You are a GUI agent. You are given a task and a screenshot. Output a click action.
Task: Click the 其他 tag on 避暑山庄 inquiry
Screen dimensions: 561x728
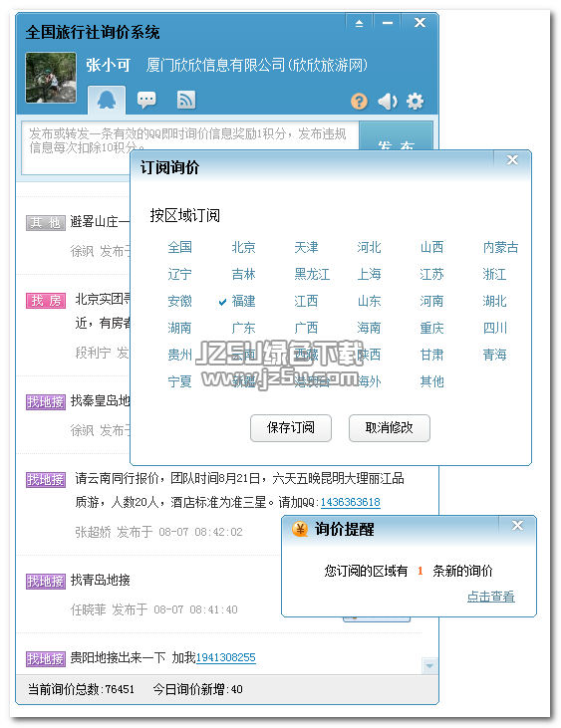pyautogui.click(x=46, y=223)
